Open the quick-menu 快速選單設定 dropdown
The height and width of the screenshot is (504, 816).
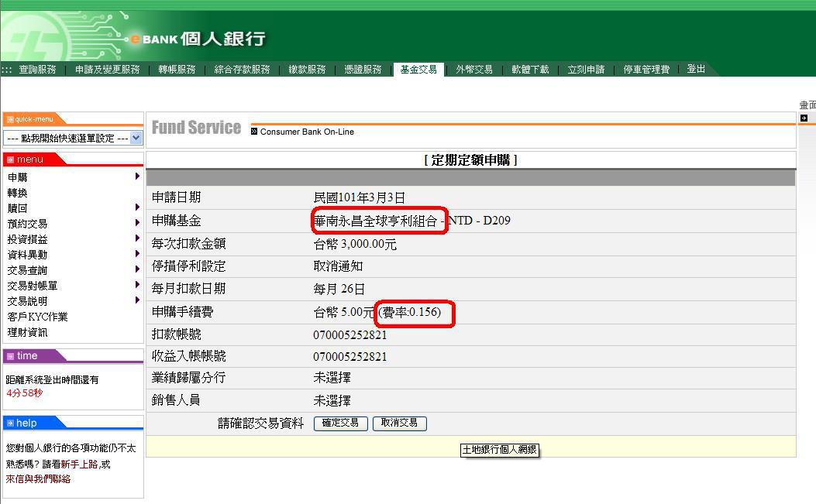73,138
